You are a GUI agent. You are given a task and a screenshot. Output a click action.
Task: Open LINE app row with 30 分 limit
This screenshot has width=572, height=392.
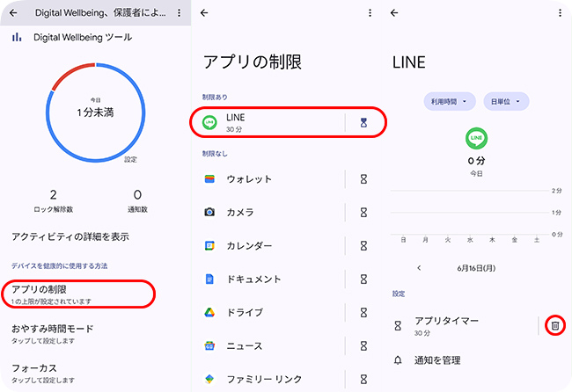click(288, 122)
